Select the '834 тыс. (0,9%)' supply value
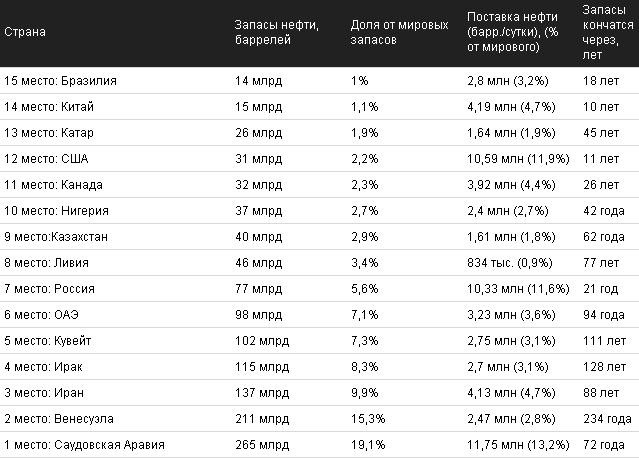This screenshot has height=458, width=639. tap(509, 263)
